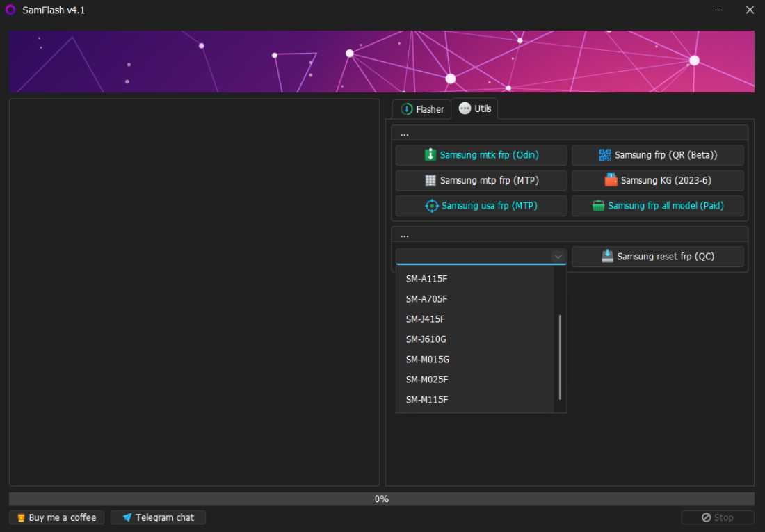Click the target icon on Samsung usa frp (MTP)
The width and height of the screenshot is (765, 532).
point(432,205)
